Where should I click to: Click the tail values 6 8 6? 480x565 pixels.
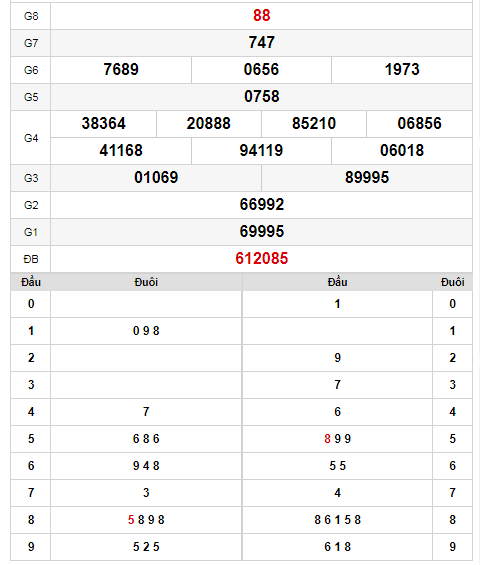pyautogui.click(x=146, y=439)
